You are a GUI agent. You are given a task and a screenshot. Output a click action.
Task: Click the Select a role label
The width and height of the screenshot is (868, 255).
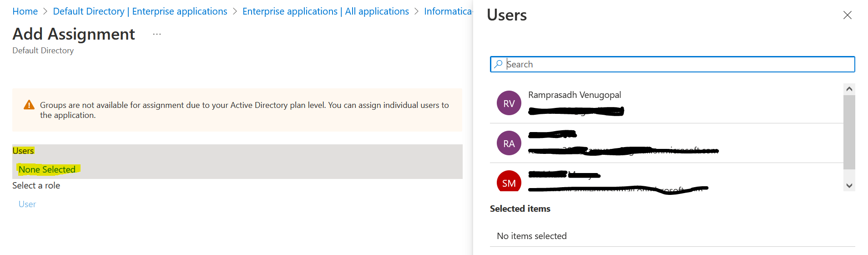pos(36,185)
